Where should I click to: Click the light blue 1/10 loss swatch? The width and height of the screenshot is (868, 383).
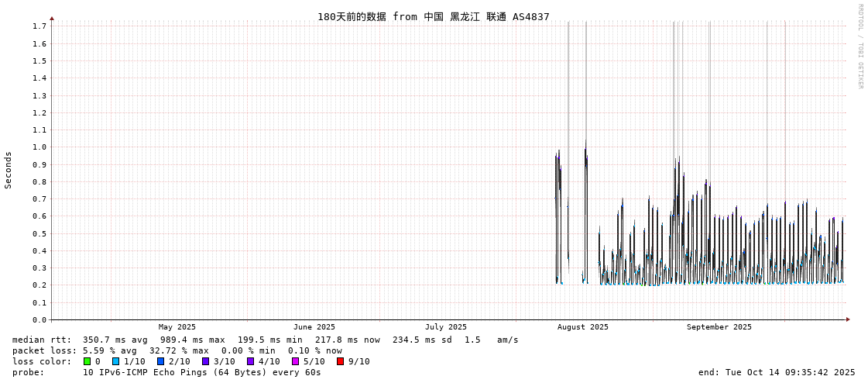[115, 361]
